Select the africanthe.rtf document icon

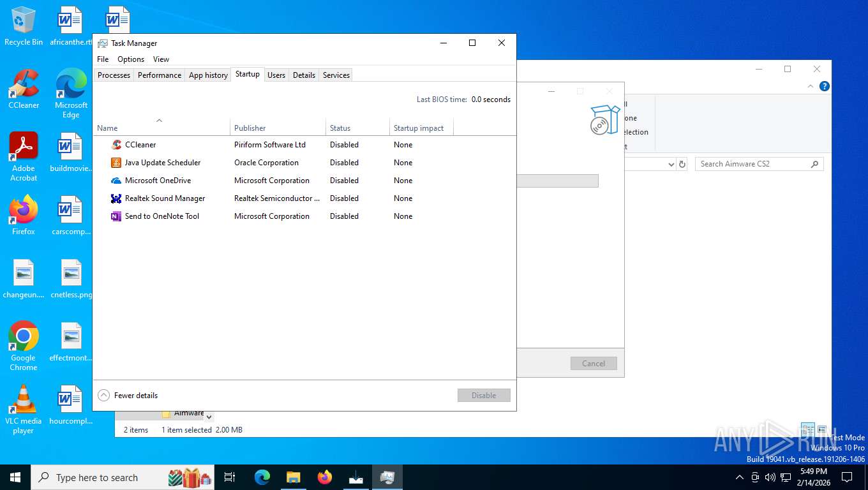(71, 26)
